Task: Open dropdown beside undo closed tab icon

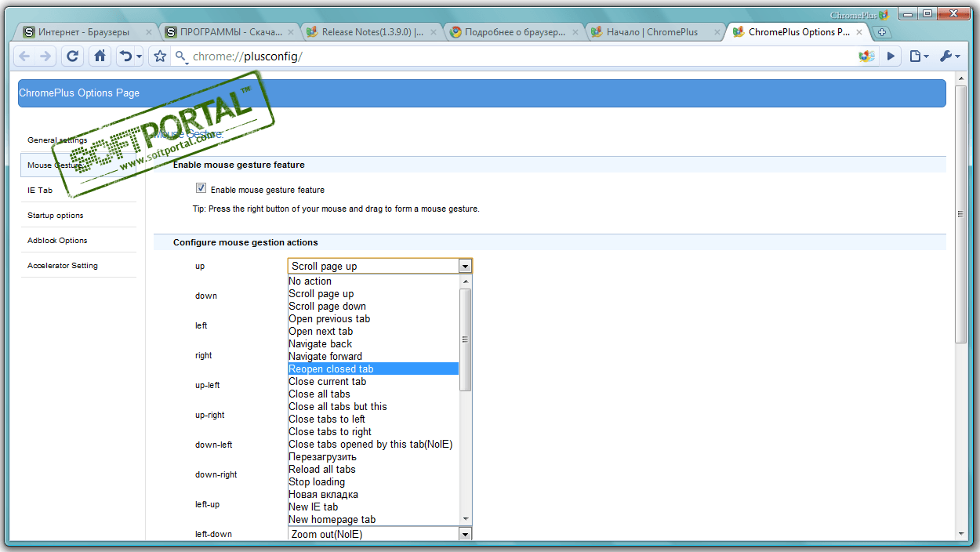Action: tap(140, 56)
